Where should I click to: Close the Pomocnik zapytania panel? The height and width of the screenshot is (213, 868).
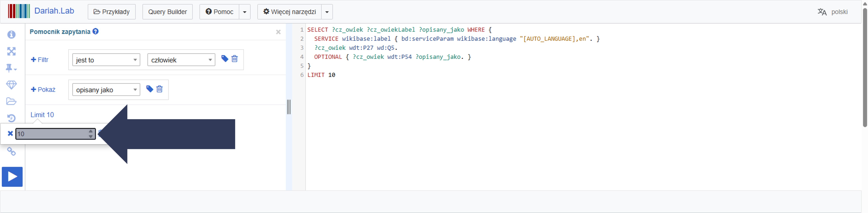(x=278, y=32)
